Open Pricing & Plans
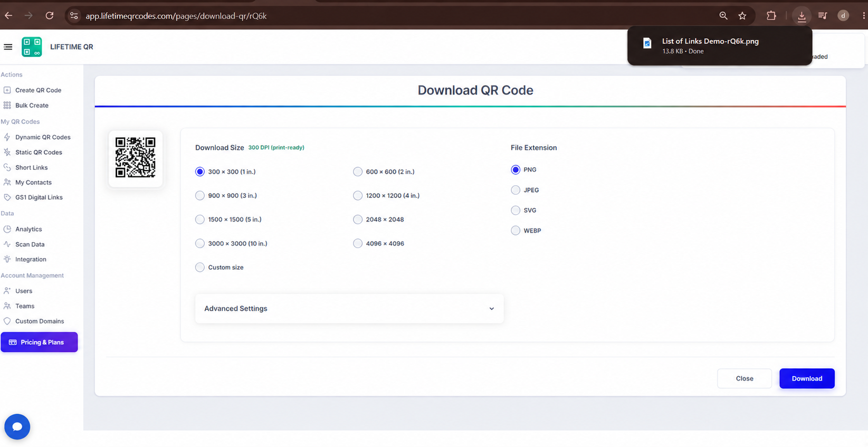Viewport: 868px width, 447px height. coord(39,342)
